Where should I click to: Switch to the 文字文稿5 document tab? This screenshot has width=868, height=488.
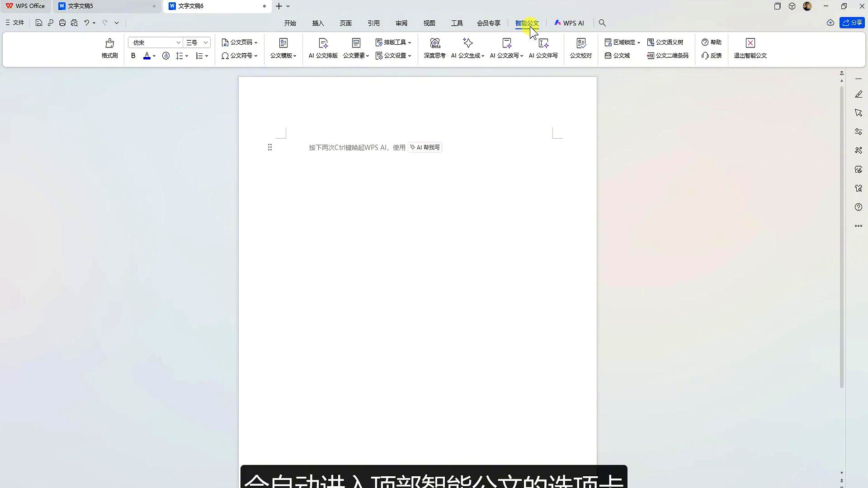pyautogui.click(x=107, y=6)
